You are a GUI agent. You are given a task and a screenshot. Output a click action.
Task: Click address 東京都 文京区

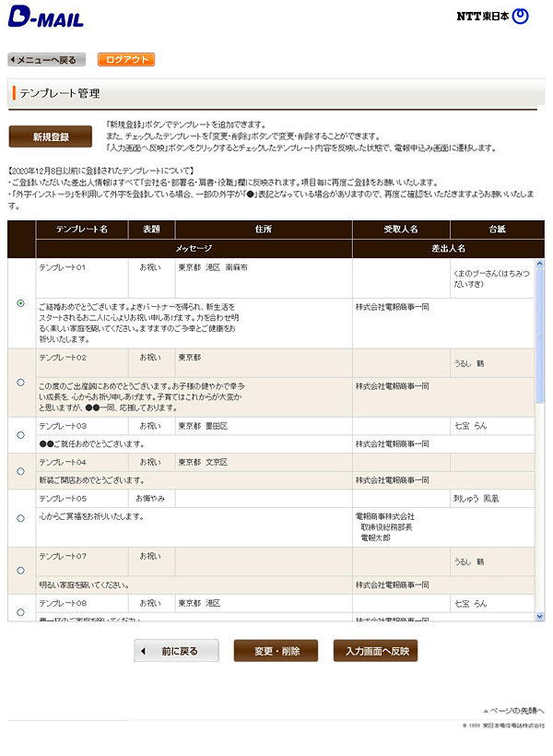point(203,463)
